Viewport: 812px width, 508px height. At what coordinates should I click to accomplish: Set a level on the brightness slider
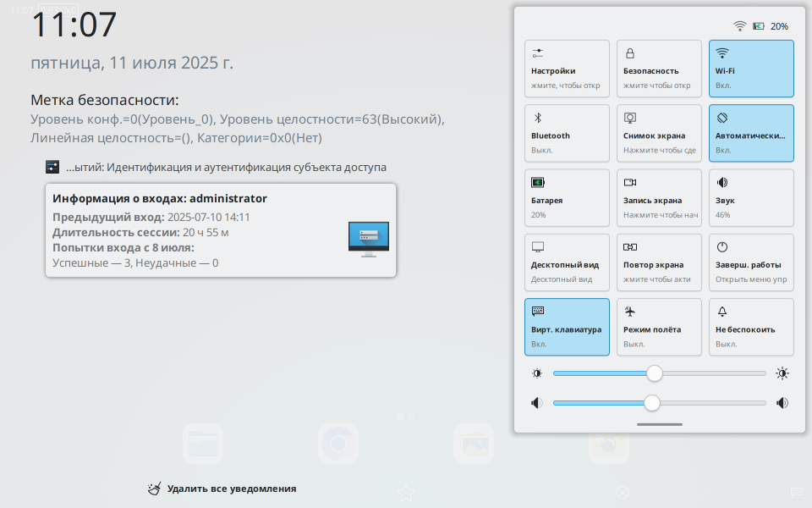coord(659,373)
